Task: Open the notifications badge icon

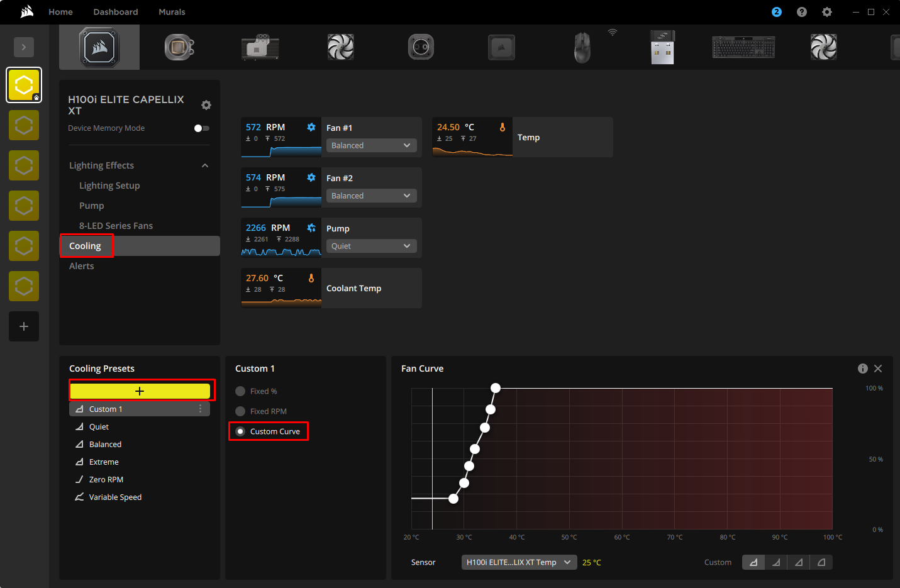Action: coord(777,12)
